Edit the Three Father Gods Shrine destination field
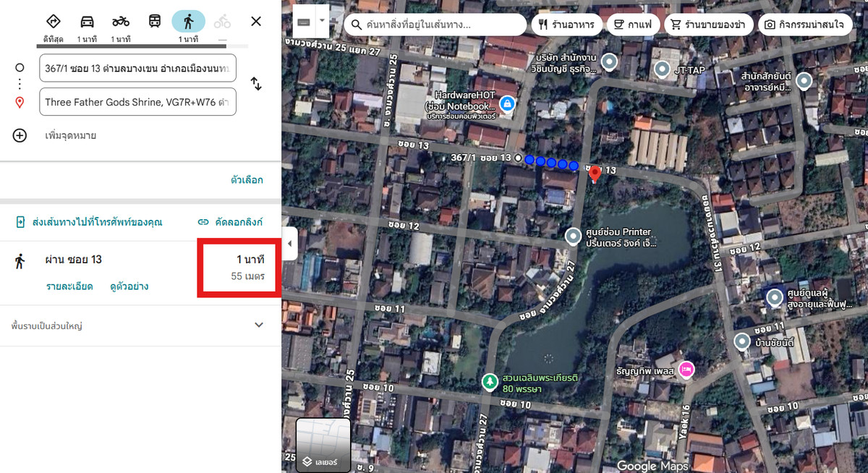This screenshot has width=868, height=473. [x=137, y=102]
